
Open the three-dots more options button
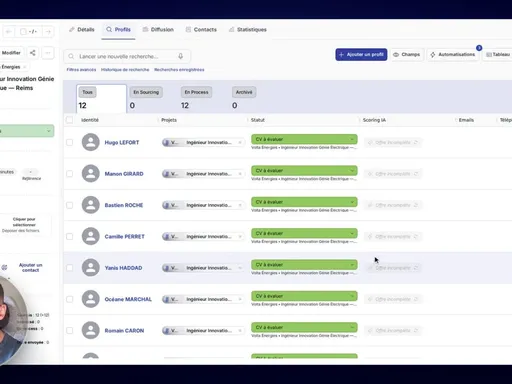coord(48,53)
